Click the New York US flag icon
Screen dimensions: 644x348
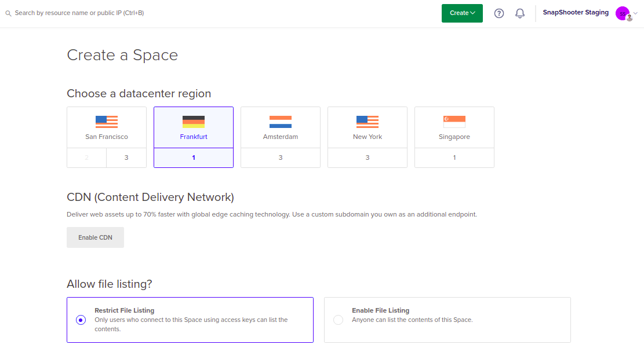click(x=367, y=122)
